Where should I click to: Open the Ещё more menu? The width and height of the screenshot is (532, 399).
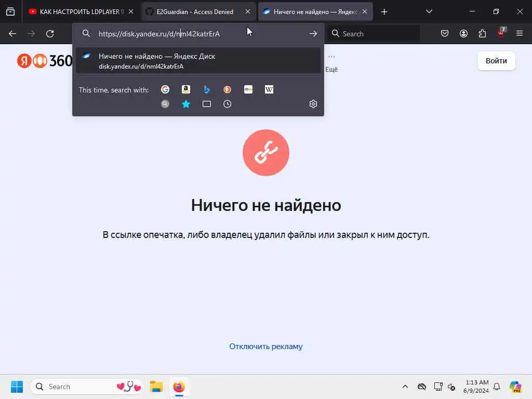point(331,64)
